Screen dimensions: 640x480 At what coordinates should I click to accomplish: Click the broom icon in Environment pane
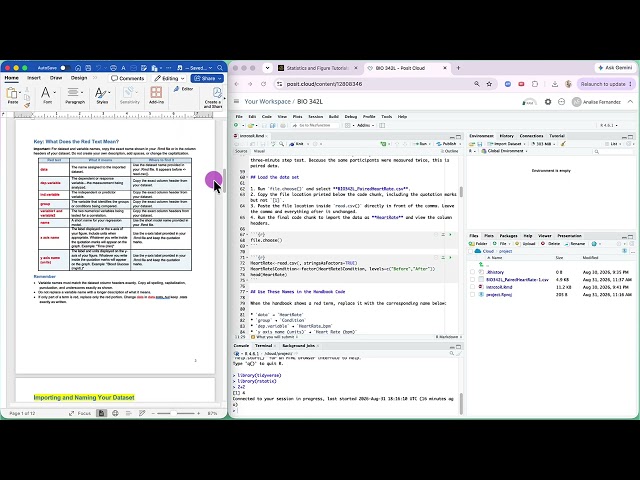point(563,144)
